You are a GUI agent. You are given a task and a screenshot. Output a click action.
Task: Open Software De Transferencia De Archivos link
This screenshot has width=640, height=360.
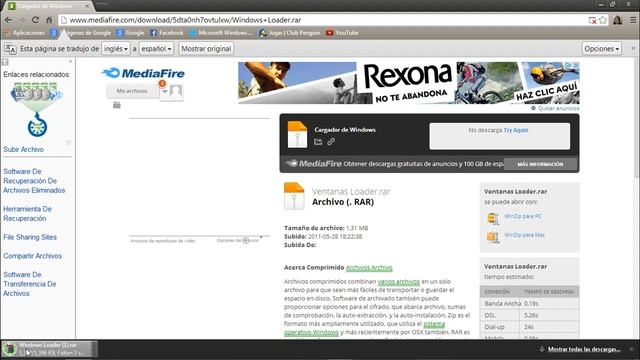[x=30, y=284]
